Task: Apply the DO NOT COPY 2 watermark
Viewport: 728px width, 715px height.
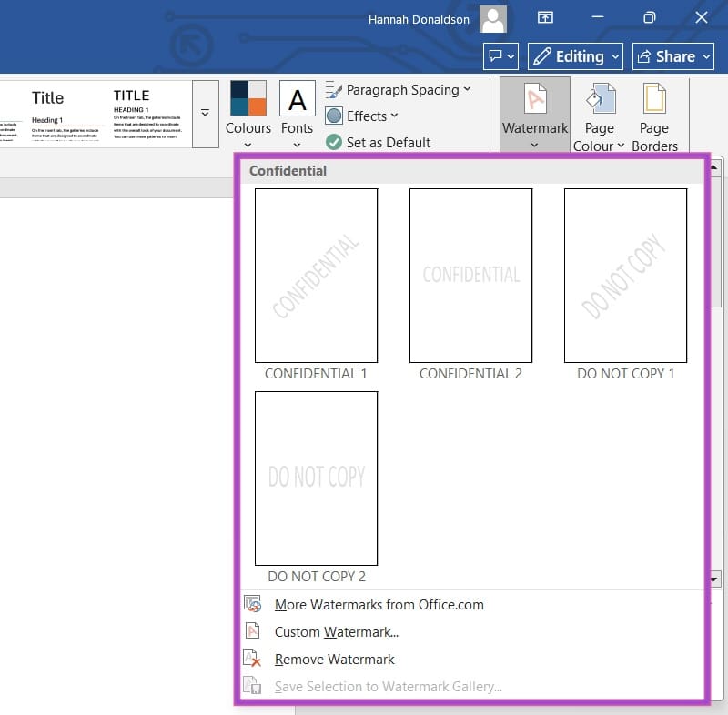Action: pyautogui.click(x=316, y=478)
